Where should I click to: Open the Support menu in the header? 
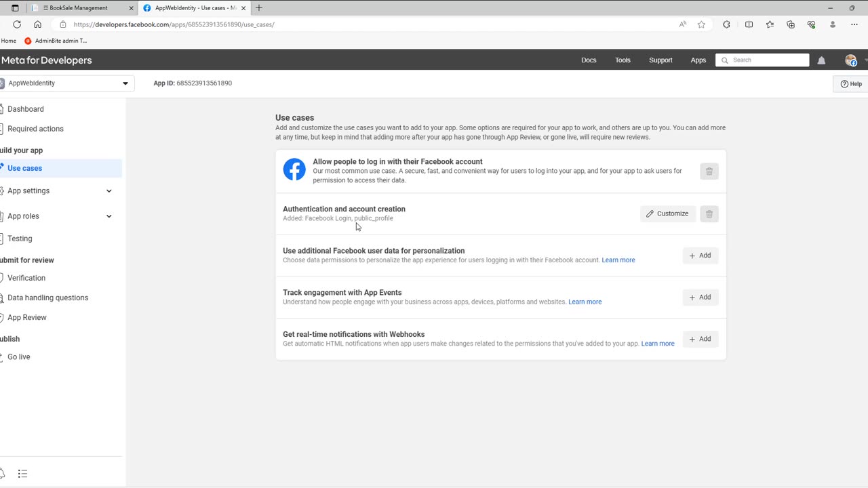[x=660, y=60]
